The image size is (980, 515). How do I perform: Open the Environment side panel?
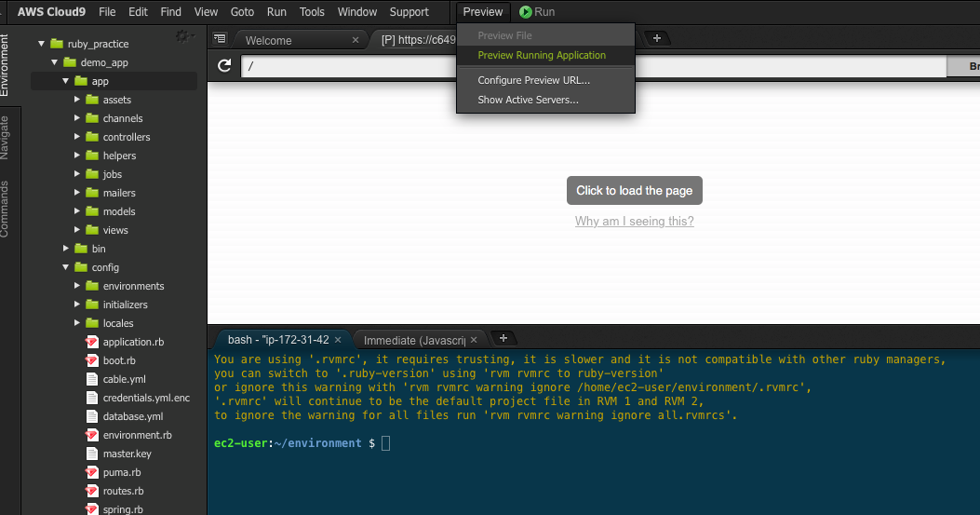5,64
